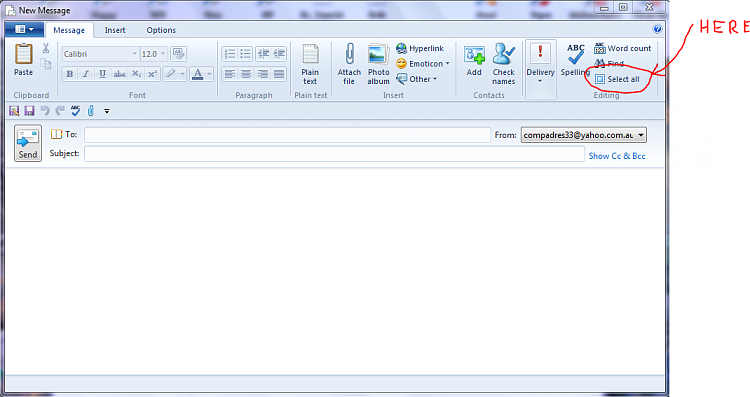The width and height of the screenshot is (750, 397).
Task: Click Select all
Action: pos(617,79)
